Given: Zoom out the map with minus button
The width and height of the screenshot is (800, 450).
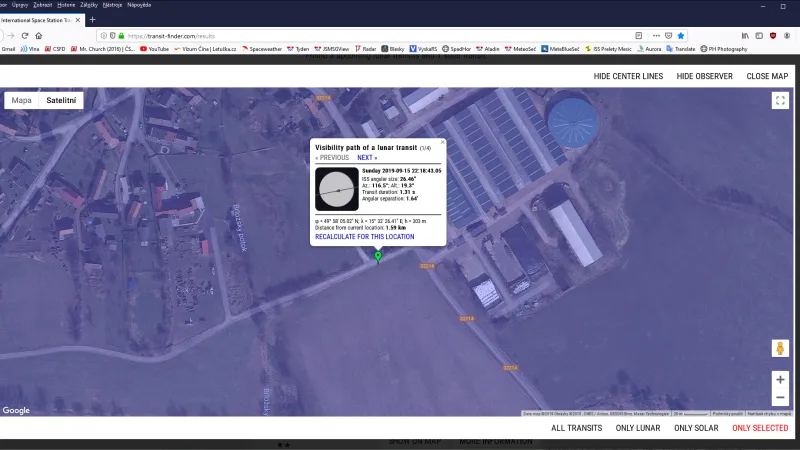Looking at the screenshot, I should [780, 397].
